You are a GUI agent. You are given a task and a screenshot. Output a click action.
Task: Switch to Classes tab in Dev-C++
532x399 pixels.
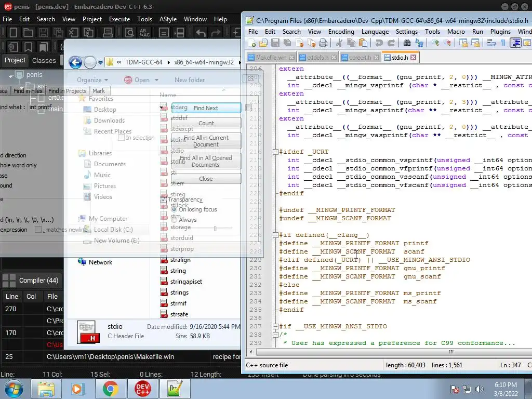coord(44,61)
